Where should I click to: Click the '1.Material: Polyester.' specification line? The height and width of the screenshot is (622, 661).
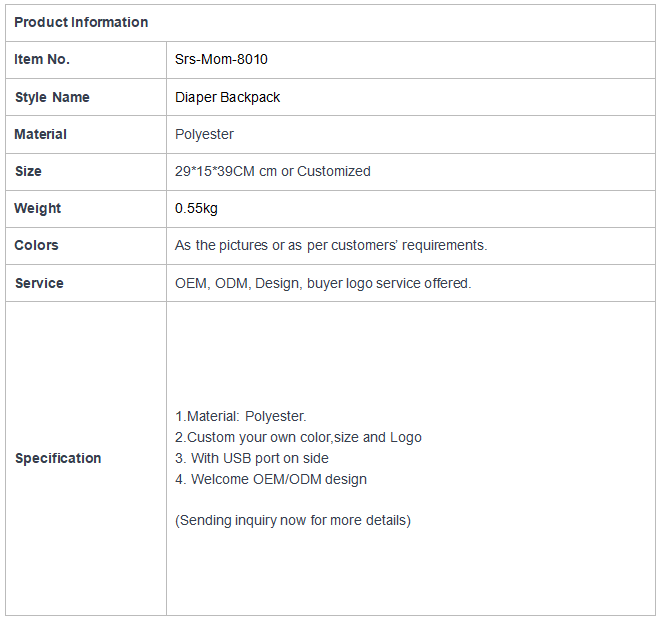240,417
